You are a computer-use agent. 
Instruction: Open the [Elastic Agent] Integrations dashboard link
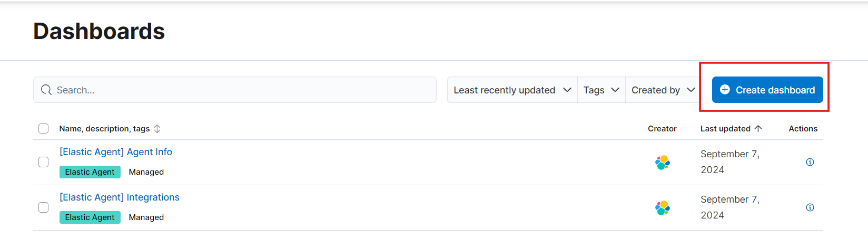[120, 197]
